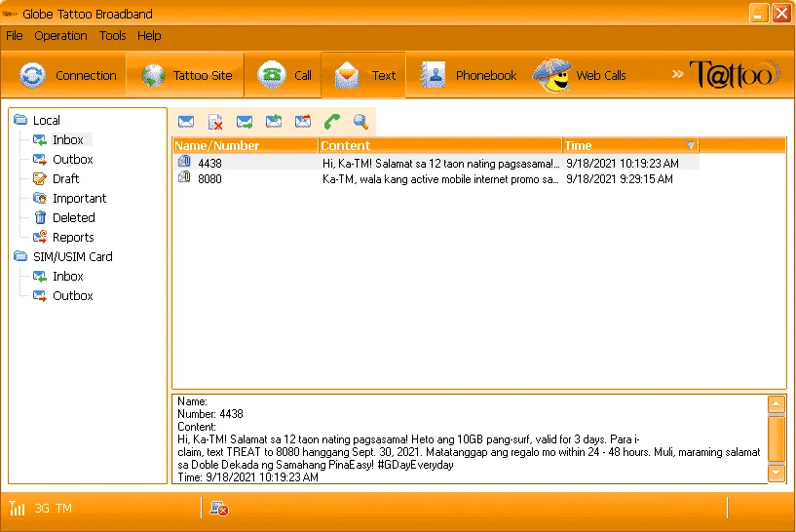Click the New Message envelope icon
Viewport: 796px width, 532px height.
[186, 122]
